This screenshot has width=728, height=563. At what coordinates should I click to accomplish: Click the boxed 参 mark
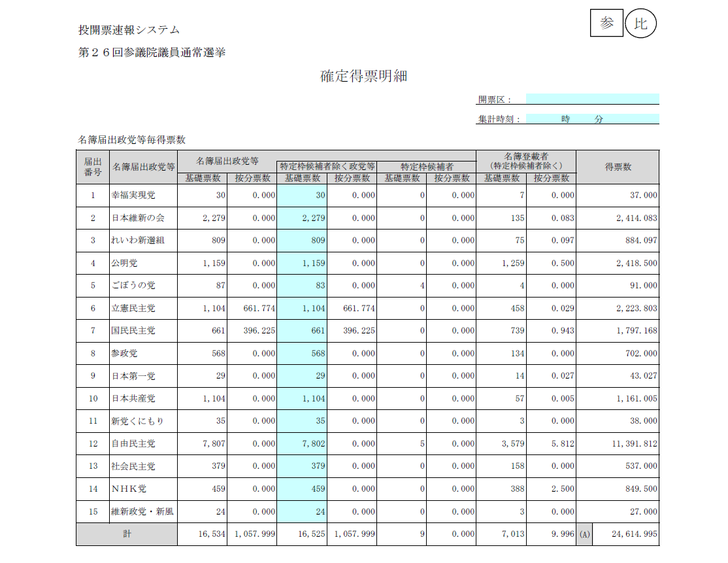pyautogui.click(x=606, y=23)
